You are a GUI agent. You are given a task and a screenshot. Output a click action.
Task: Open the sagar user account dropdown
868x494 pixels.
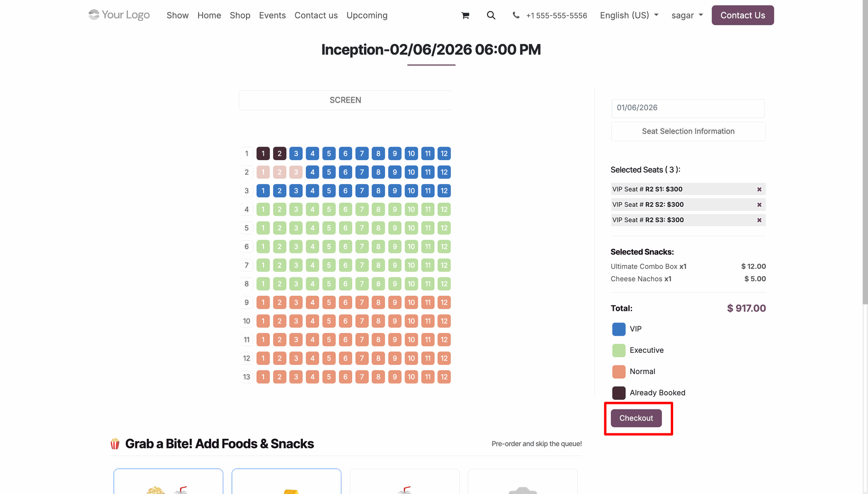click(x=687, y=15)
